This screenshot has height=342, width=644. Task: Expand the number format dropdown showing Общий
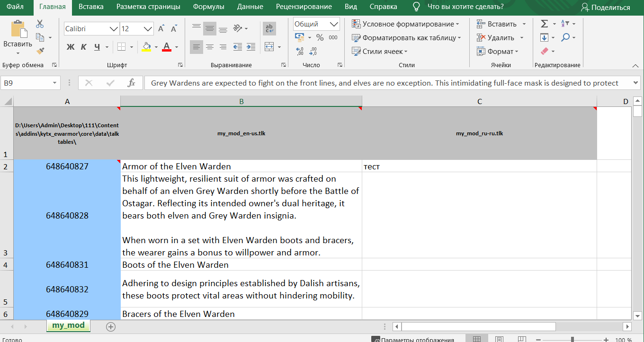(334, 24)
